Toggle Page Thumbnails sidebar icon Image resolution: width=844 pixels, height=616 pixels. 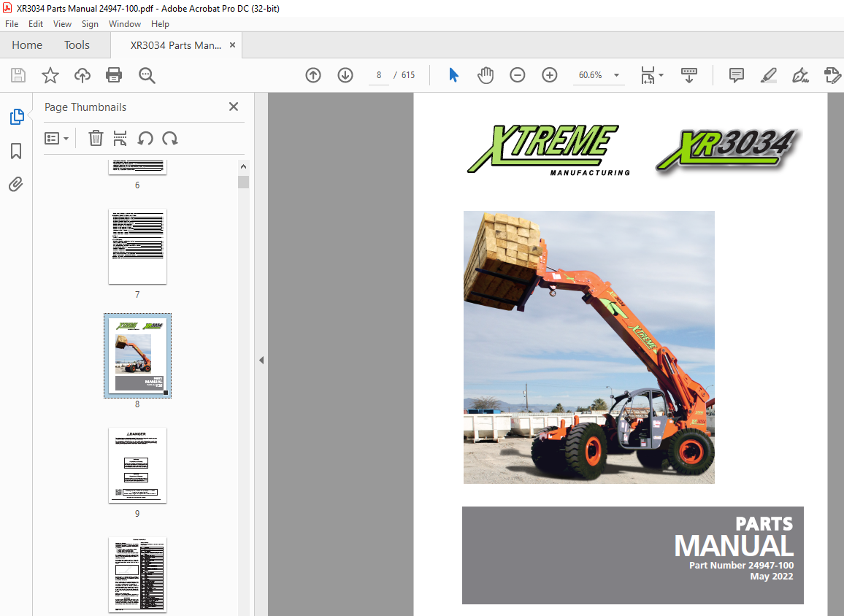17,117
